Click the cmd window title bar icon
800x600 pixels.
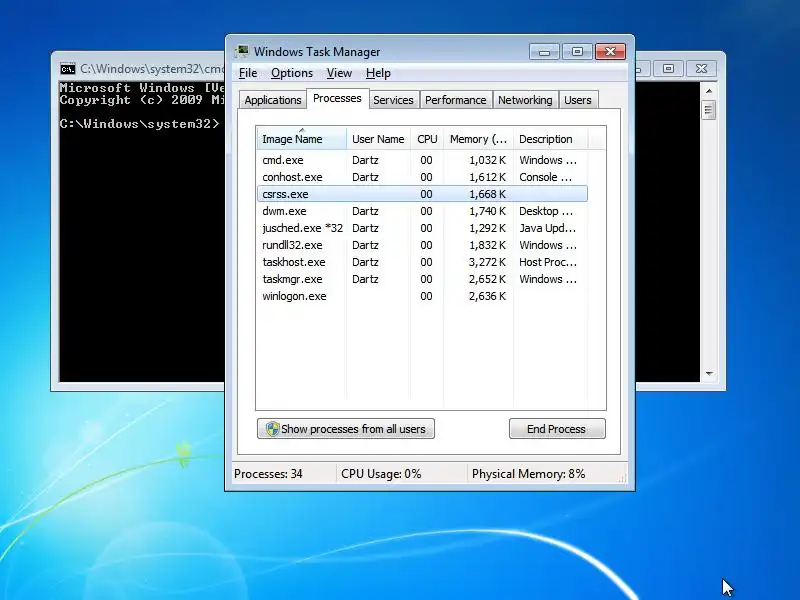pos(67,69)
